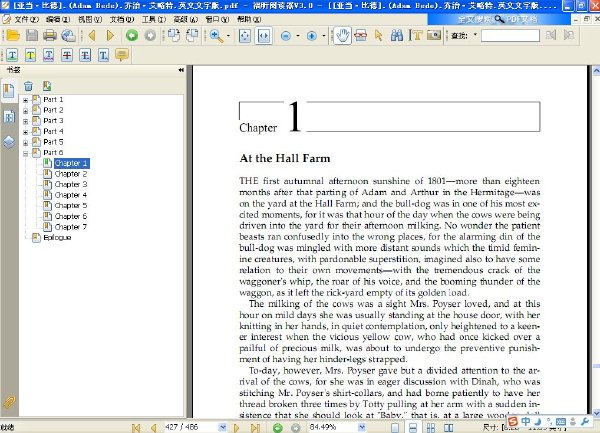Click the delete bookmark trash icon
This screenshot has width=600, height=433.
click(28, 86)
